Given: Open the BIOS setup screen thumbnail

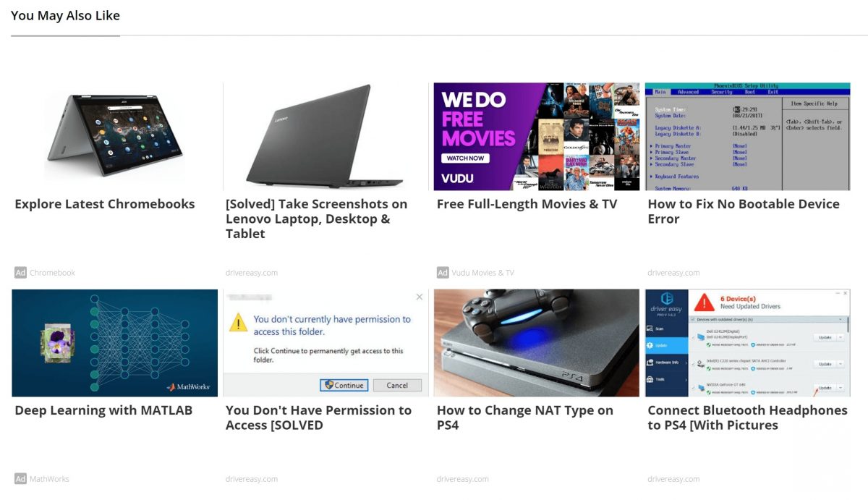Looking at the screenshot, I should (748, 136).
